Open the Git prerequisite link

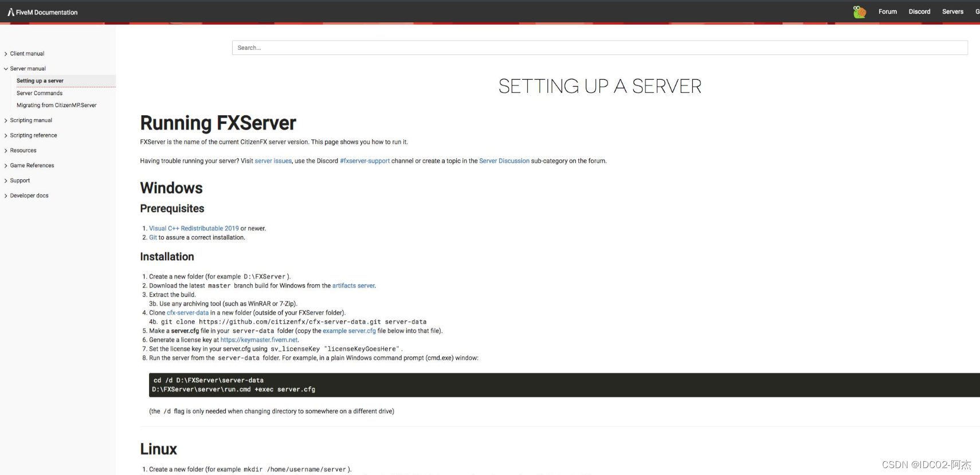[153, 238]
